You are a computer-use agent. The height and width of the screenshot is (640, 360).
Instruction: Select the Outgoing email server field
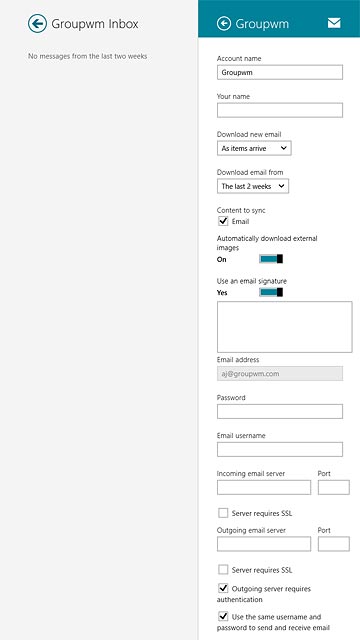click(264, 544)
